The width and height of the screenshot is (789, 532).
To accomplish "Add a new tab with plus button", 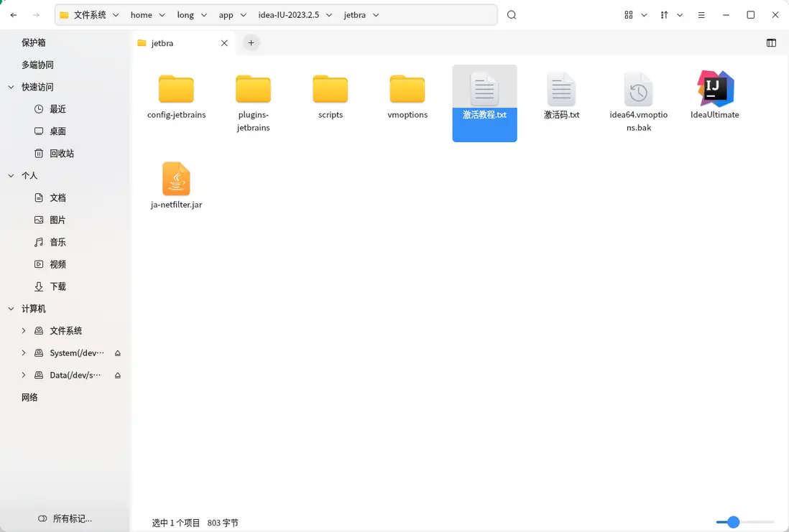I will point(251,43).
